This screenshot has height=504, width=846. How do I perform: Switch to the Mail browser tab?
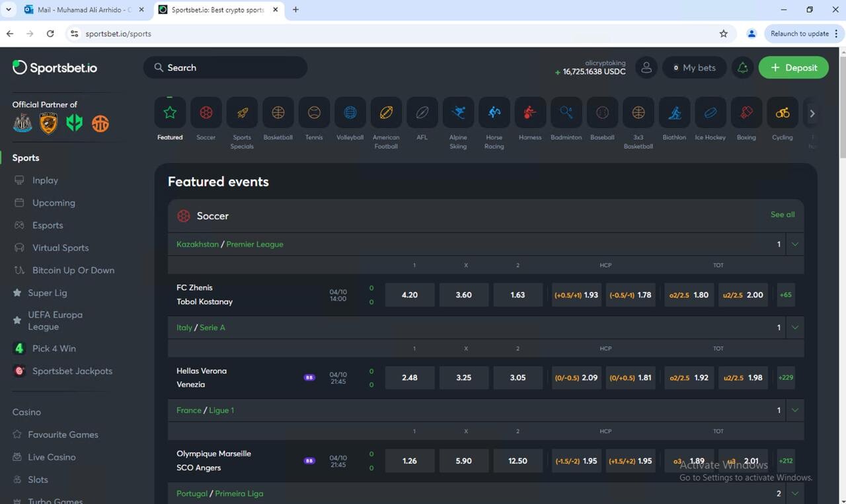click(x=83, y=10)
